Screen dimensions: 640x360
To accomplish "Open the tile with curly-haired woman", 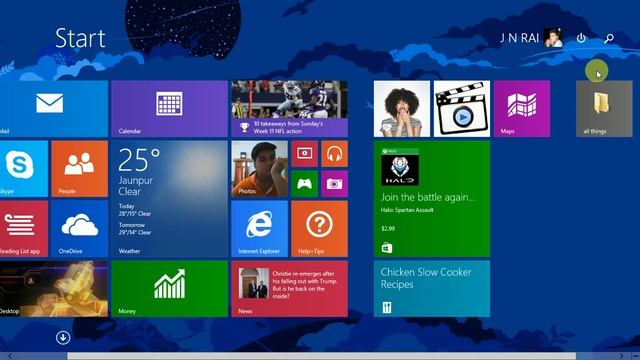I will (402, 109).
